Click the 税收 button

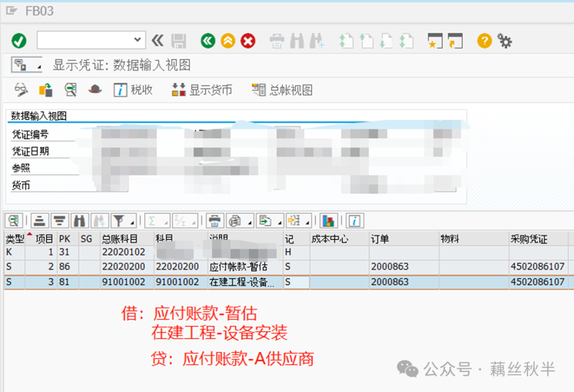click(133, 90)
